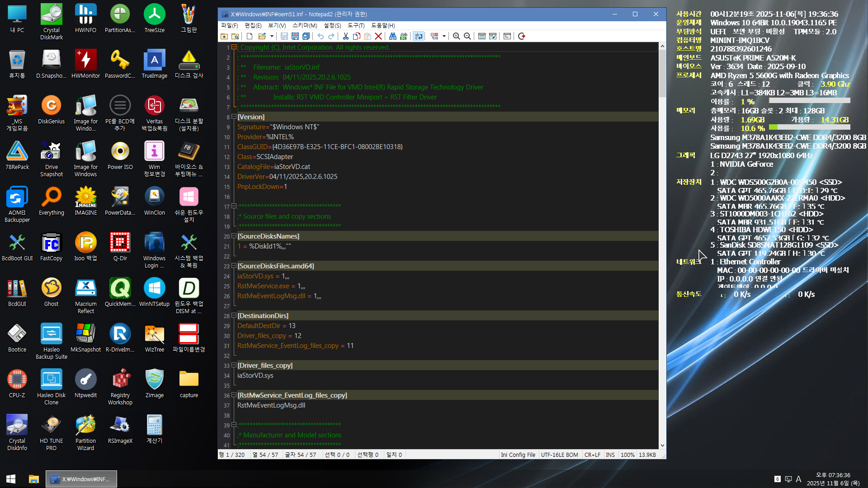Screen dimensions: 868x488
Task: Click the Zoom Out magnifier icon
Action: 467,36
